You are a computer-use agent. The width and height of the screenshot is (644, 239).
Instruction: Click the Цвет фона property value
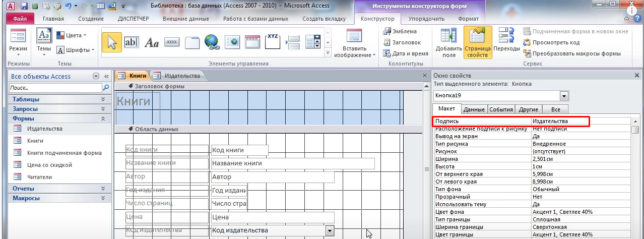pos(581,212)
